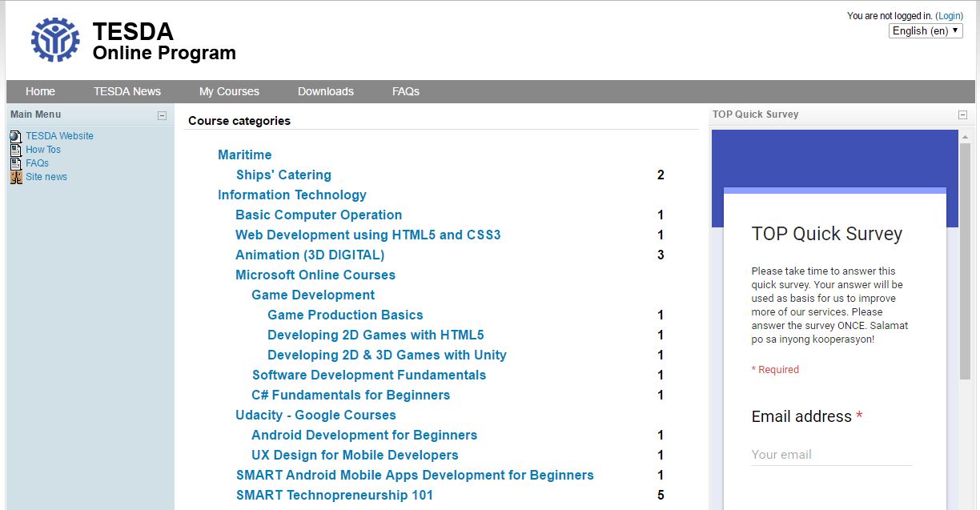Open the Maritime category
This screenshot has width=980, height=510.
[244, 155]
